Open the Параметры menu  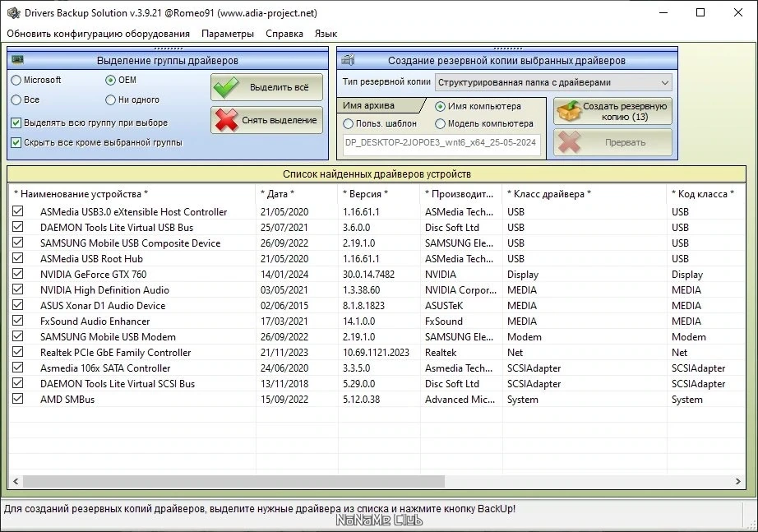click(x=228, y=34)
